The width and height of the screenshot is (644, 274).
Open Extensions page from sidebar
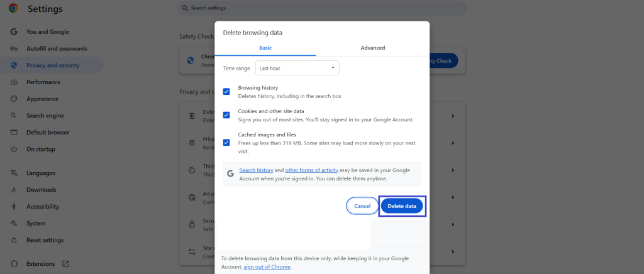coord(41,264)
